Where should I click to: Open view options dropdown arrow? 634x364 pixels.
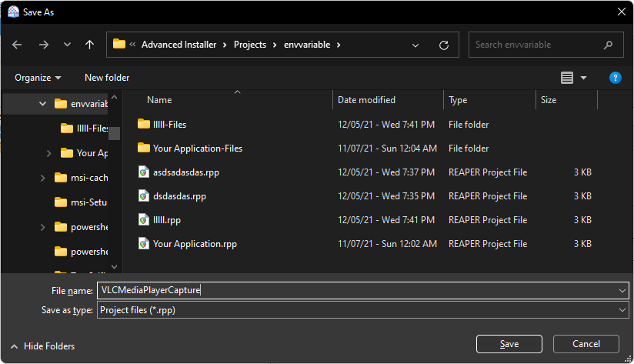[583, 78]
